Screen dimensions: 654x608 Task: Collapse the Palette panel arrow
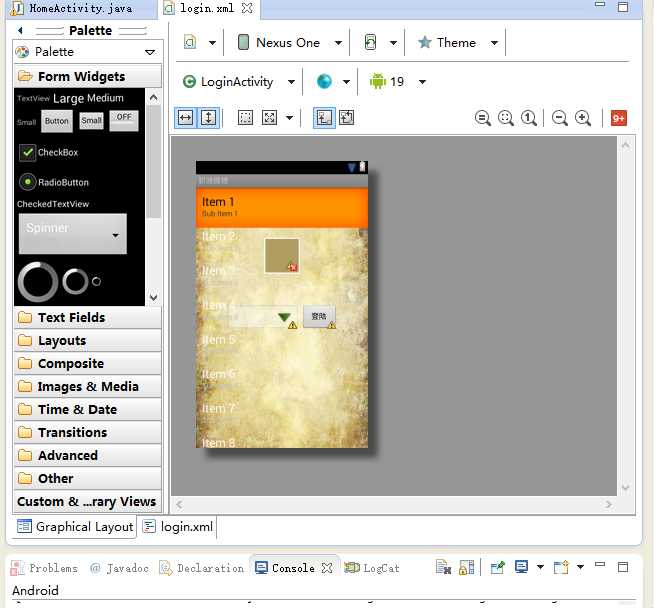(20, 30)
